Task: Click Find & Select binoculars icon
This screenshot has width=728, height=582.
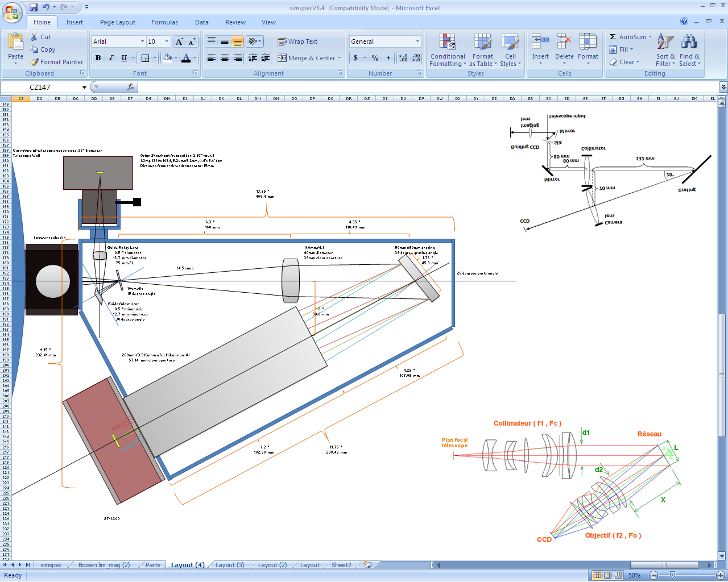Action: (x=689, y=42)
